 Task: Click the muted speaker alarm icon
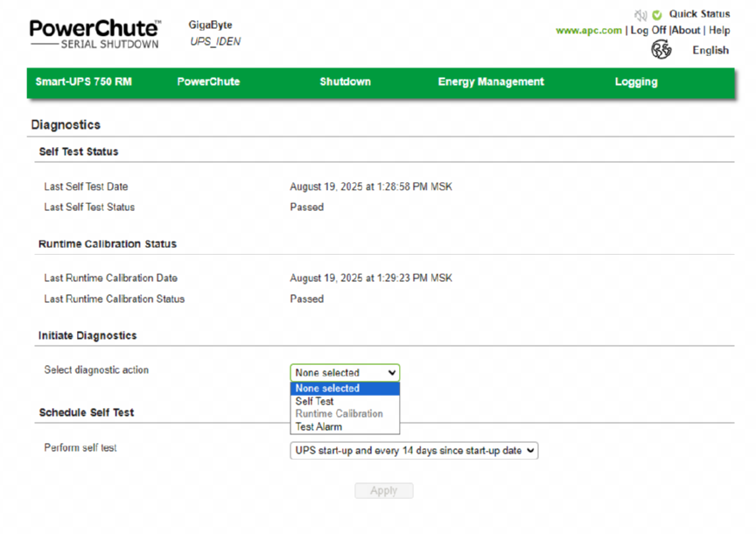pos(640,15)
